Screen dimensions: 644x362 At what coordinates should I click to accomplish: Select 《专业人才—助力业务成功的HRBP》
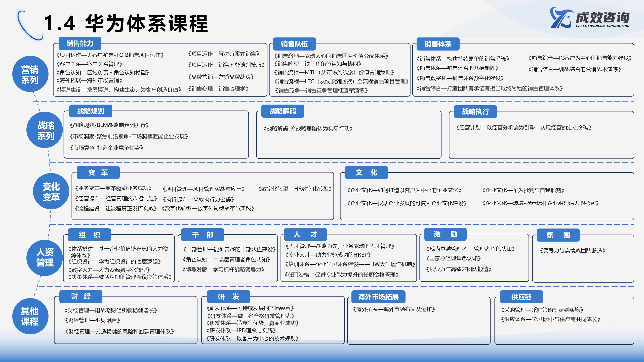(328, 255)
